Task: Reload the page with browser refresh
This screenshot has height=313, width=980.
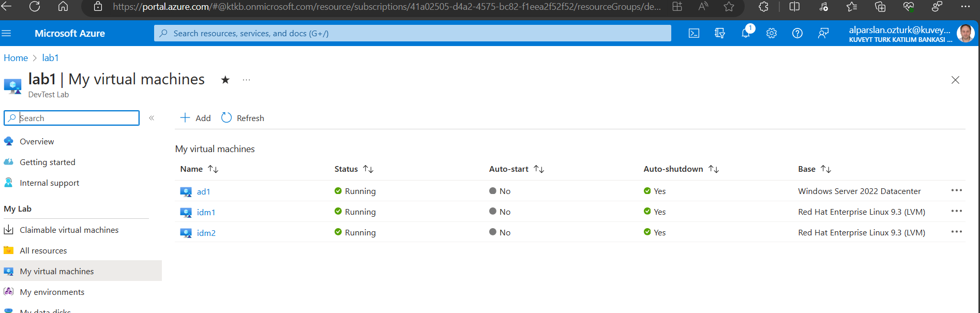Action: tap(35, 7)
